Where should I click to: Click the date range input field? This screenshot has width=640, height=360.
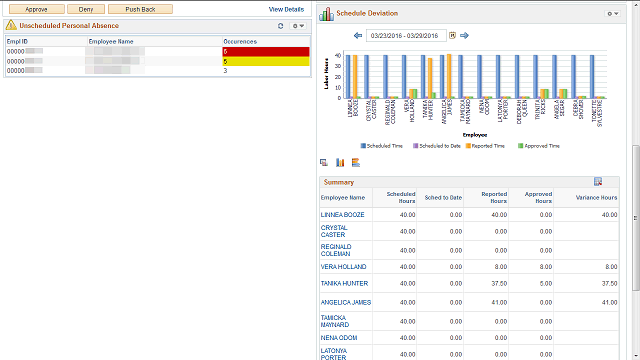(x=406, y=36)
